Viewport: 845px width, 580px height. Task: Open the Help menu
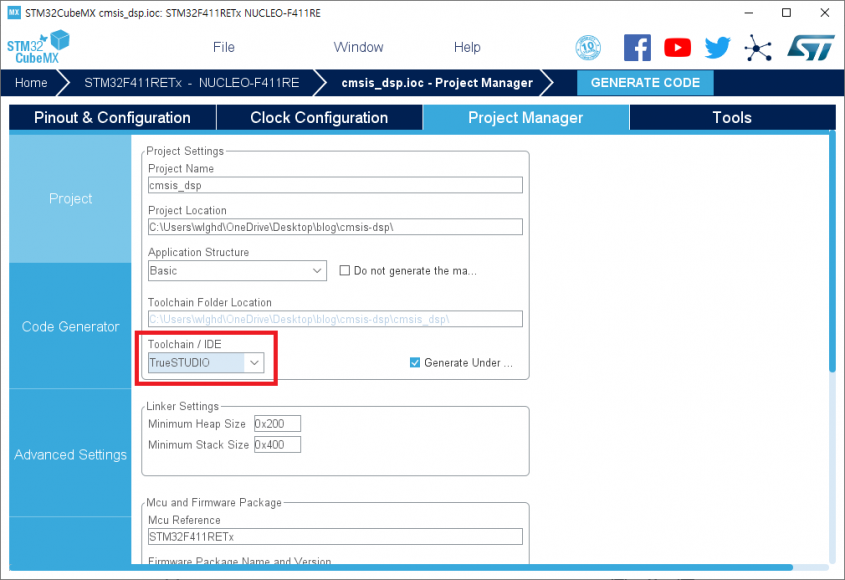click(x=467, y=47)
